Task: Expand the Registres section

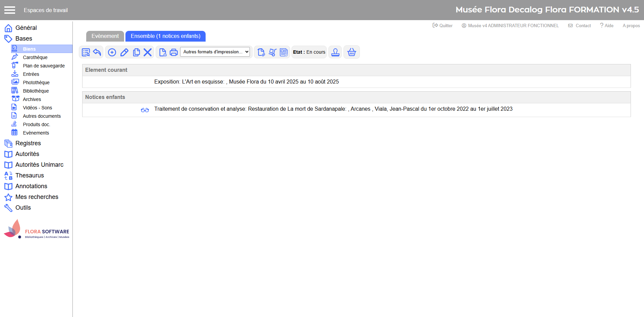Action: coord(28,143)
